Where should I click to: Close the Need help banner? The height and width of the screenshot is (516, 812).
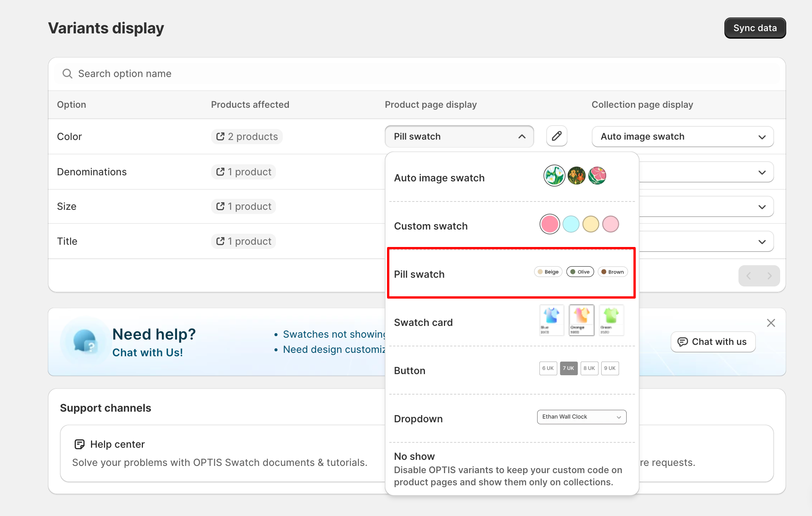tap(771, 323)
